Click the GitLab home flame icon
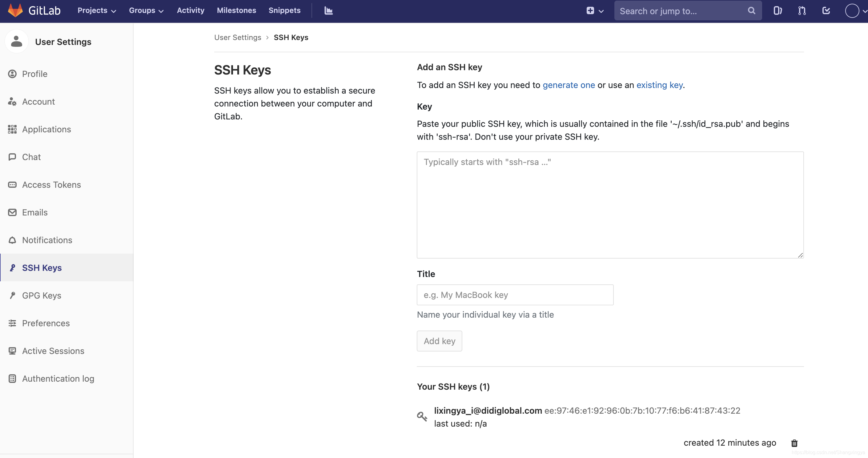 pyautogui.click(x=15, y=10)
